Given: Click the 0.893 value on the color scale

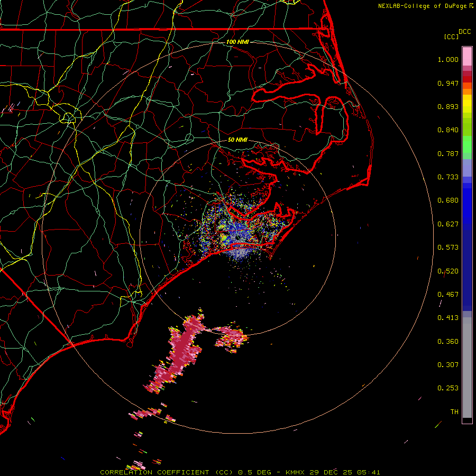Looking at the screenshot, I should click(x=448, y=106).
